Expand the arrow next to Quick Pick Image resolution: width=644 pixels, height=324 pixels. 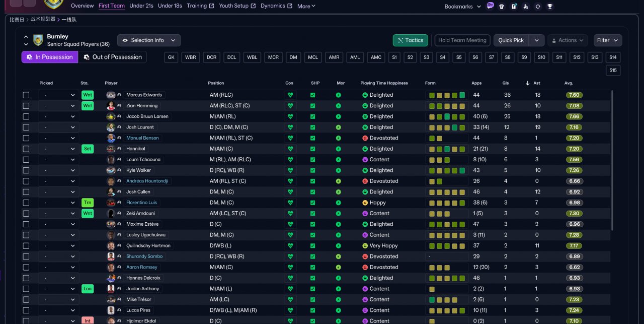click(x=537, y=40)
